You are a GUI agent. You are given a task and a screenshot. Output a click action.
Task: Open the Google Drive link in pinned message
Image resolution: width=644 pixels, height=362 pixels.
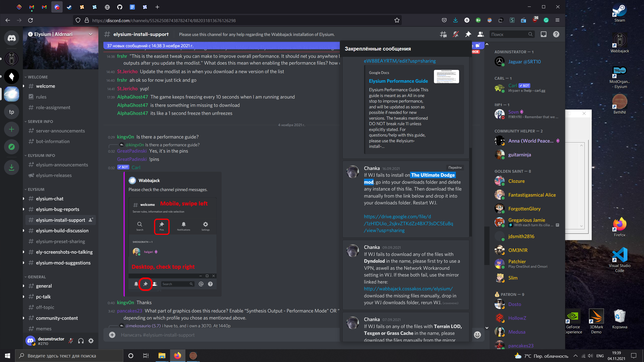click(408, 223)
